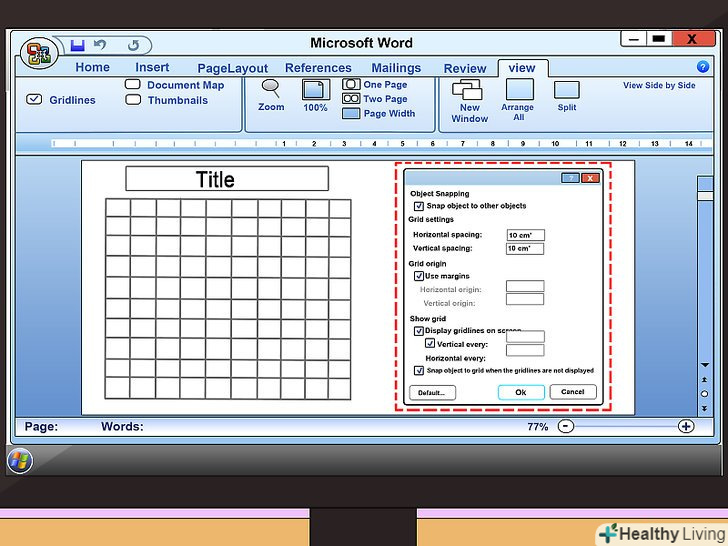Image resolution: width=728 pixels, height=546 pixels.
Task: Click Words: status bar entry
Action: 123,426
